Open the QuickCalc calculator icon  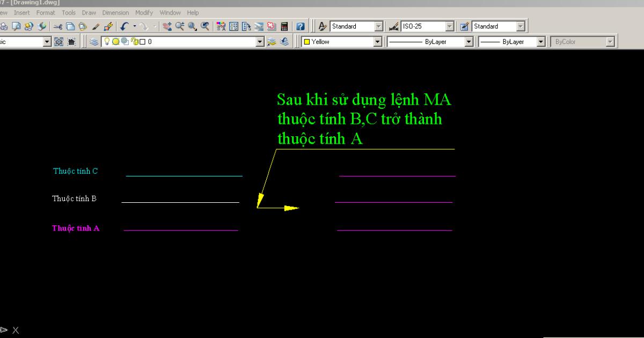pos(284,26)
